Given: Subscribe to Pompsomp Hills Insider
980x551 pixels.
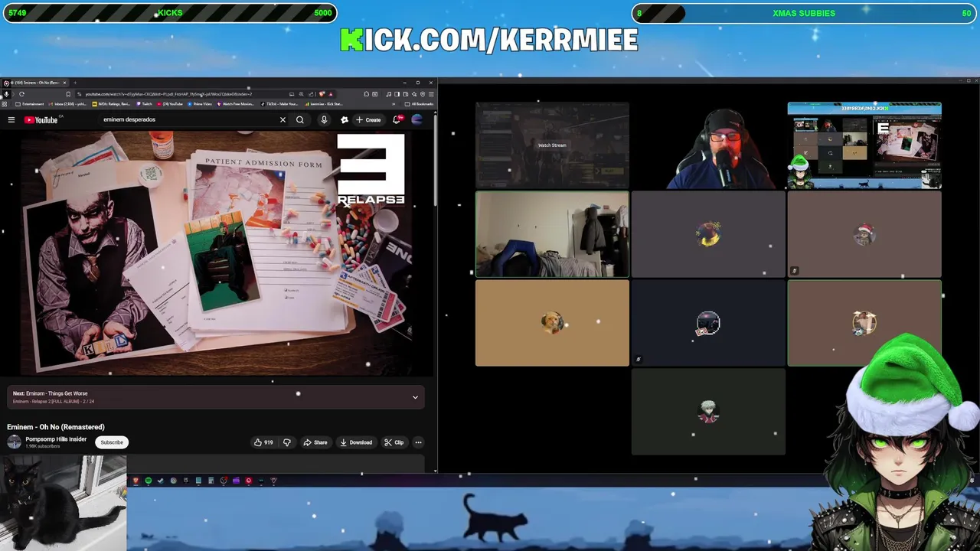Looking at the screenshot, I should [x=112, y=442].
